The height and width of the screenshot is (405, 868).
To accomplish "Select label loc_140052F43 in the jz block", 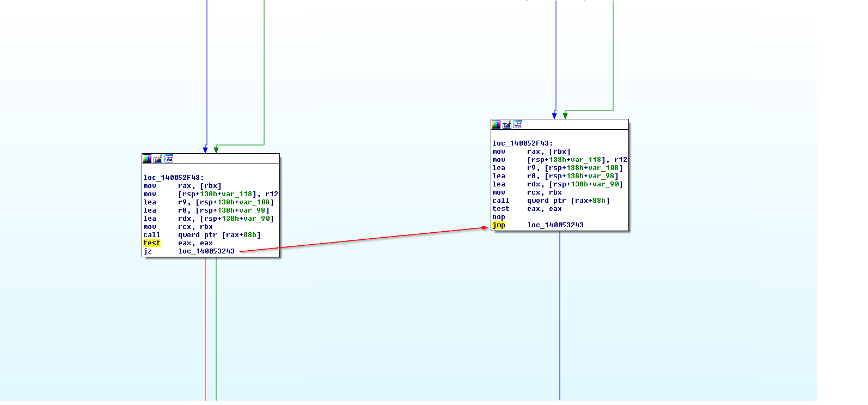I will click(174, 178).
